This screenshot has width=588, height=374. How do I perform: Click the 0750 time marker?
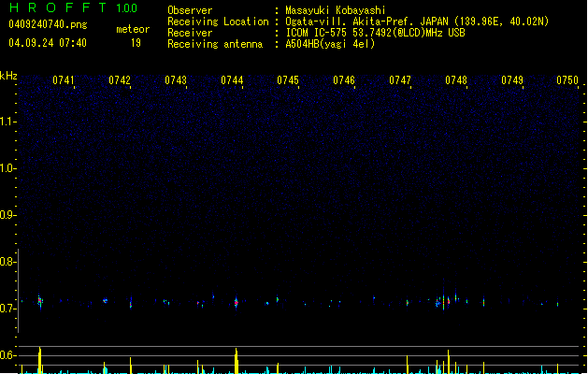click(x=567, y=80)
